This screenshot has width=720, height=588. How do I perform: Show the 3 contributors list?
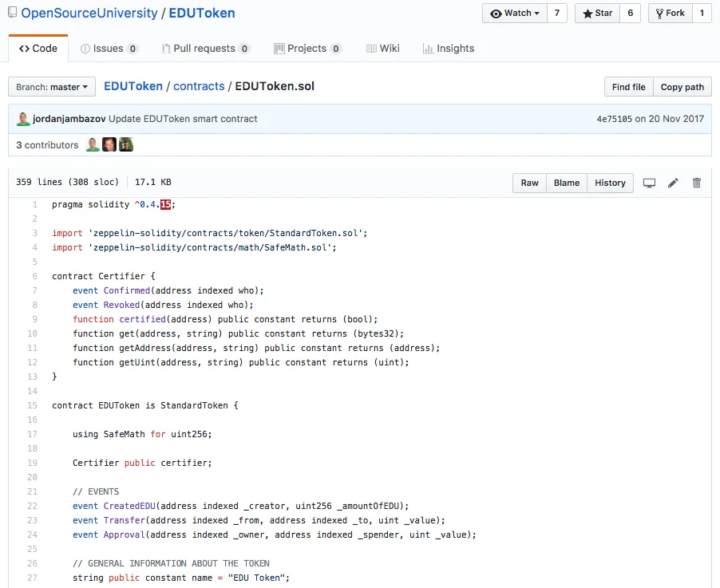[x=47, y=145]
